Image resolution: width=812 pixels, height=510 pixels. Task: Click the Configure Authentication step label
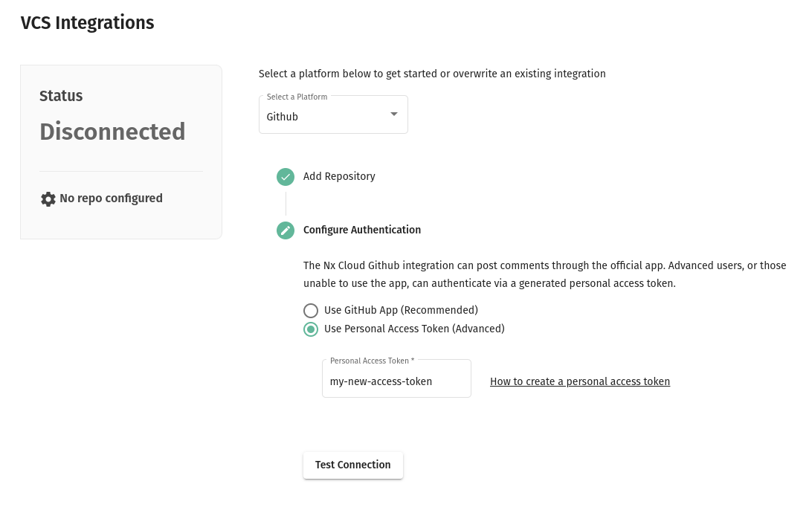tap(362, 230)
